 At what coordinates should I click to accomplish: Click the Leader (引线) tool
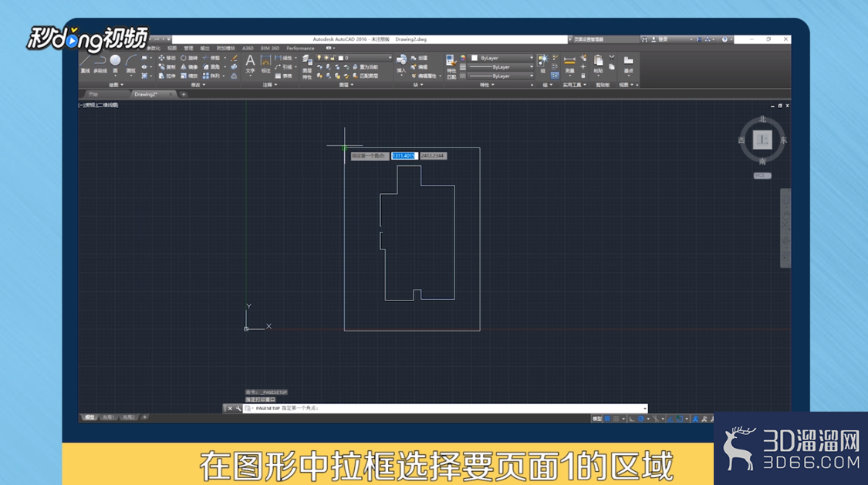pos(283,66)
